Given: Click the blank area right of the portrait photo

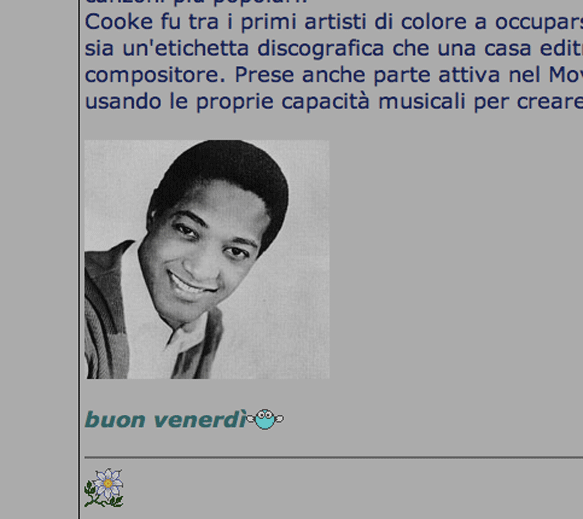Looking at the screenshot, I should 456,260.
